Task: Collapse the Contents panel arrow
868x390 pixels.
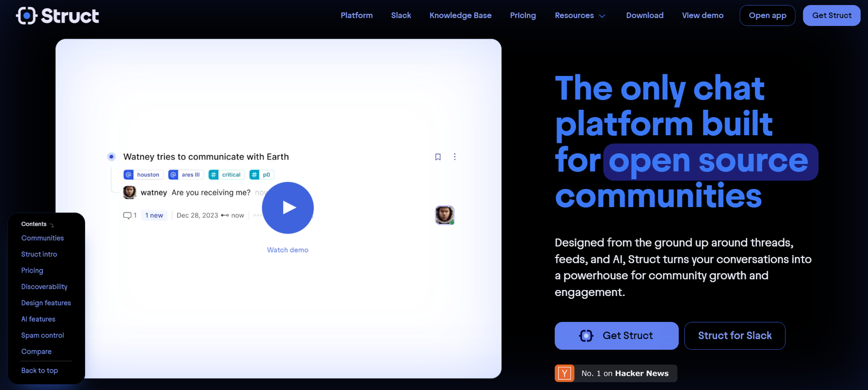Action: point(52,225)
